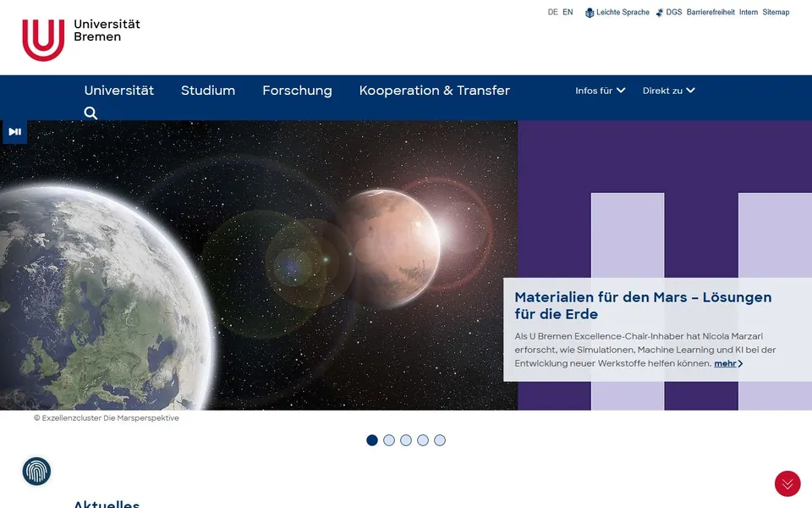Viewport: 812px width, 508px height.
Task: Go to Intern link
Action: 749,12
